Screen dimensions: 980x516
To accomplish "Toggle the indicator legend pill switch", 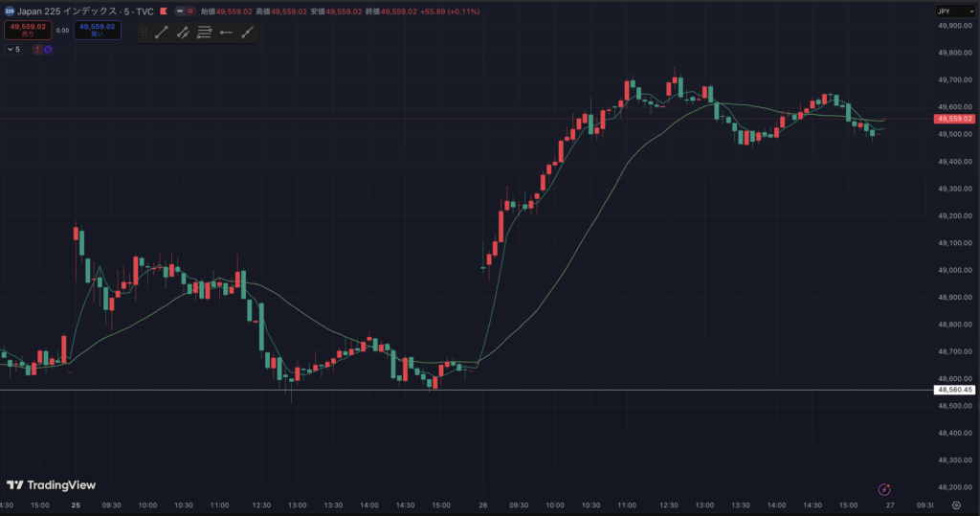I will click(x=185, y=11).
